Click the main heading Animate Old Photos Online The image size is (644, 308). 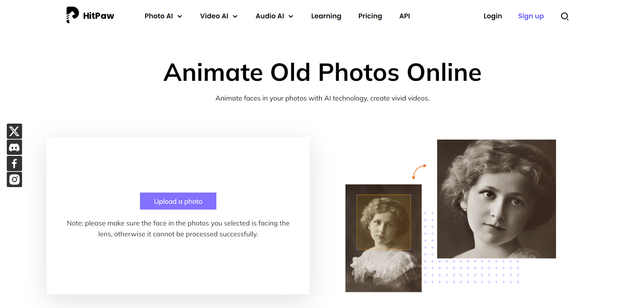[x=322, y=72]
